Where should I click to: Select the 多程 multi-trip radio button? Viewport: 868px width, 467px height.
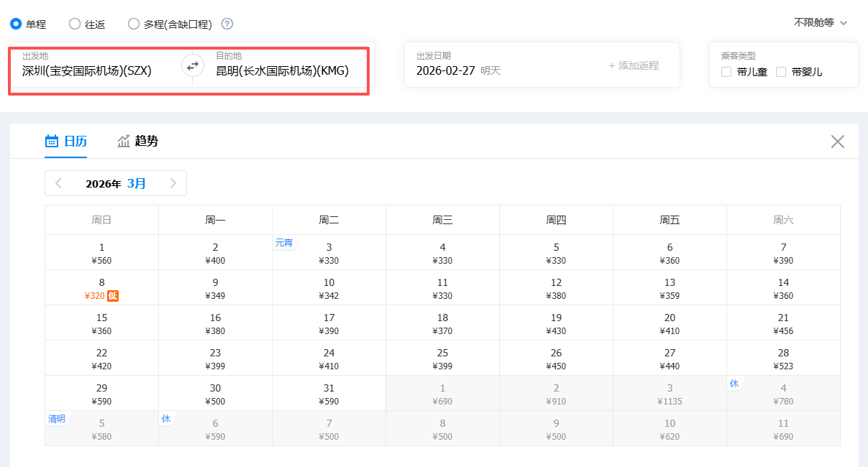pyautogui.click(x=134, y=24)
